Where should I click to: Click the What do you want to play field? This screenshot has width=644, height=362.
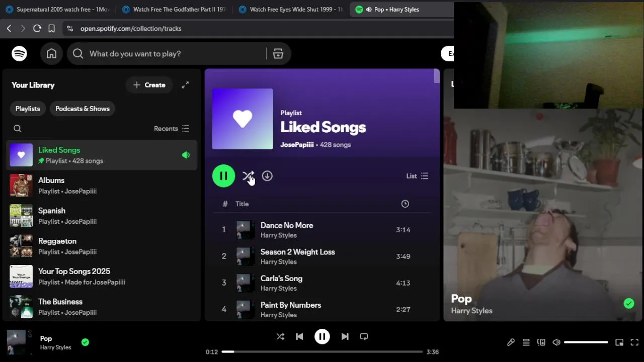[x=175, y=54]
